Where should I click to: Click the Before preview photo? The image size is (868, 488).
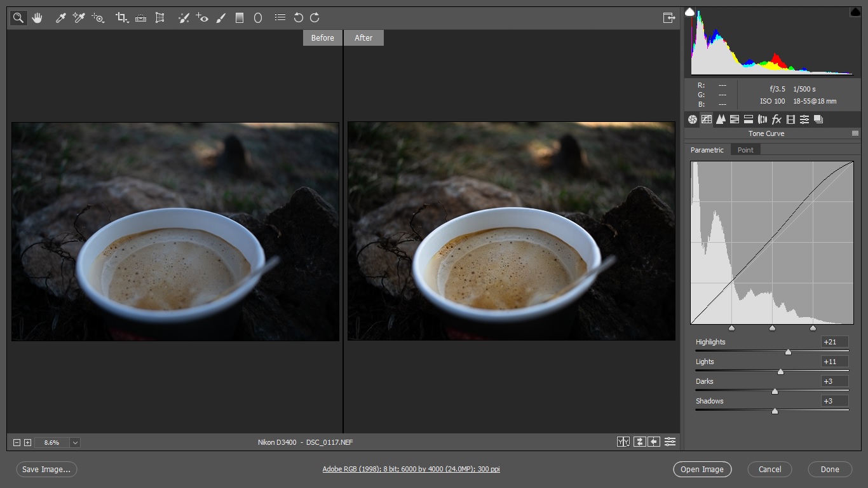point(175,231)
